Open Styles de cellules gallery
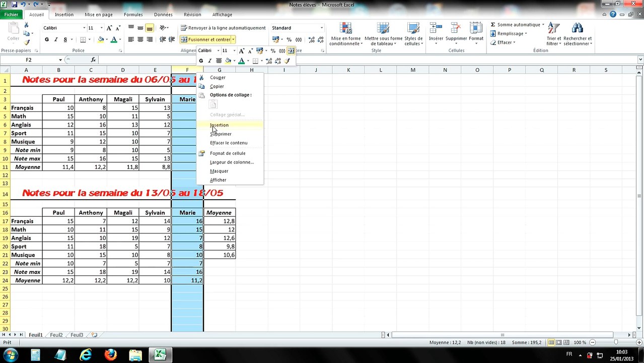This screenshot has width=644, height=363. [413, 34]
